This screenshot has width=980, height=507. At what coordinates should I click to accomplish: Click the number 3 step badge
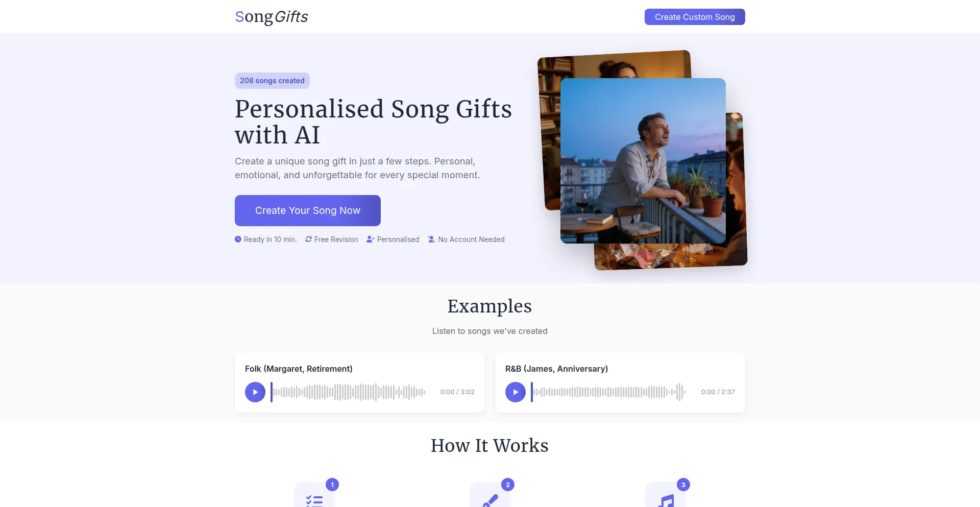point(683,485)
